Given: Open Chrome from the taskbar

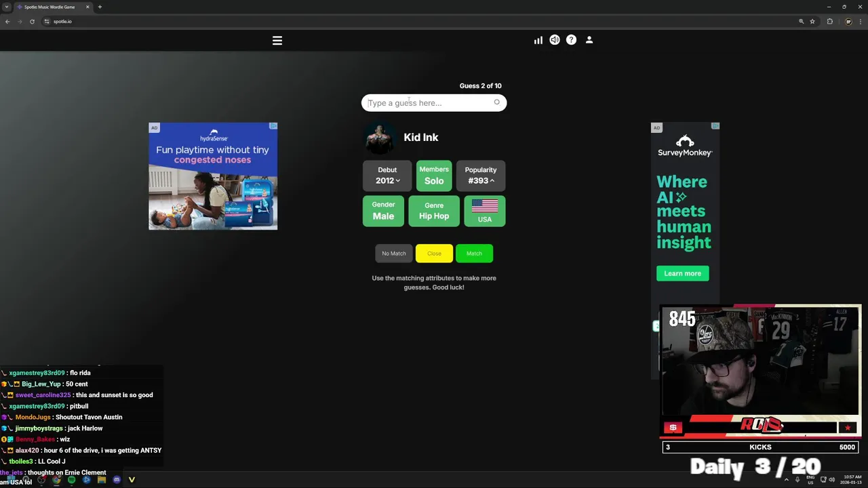Looking at the screenshot, I should coord(56,480).
